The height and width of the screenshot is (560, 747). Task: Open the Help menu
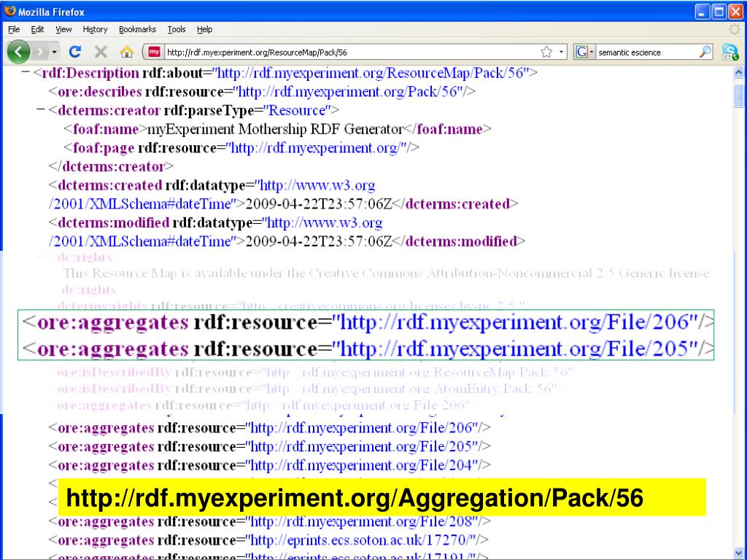[204, 29]
